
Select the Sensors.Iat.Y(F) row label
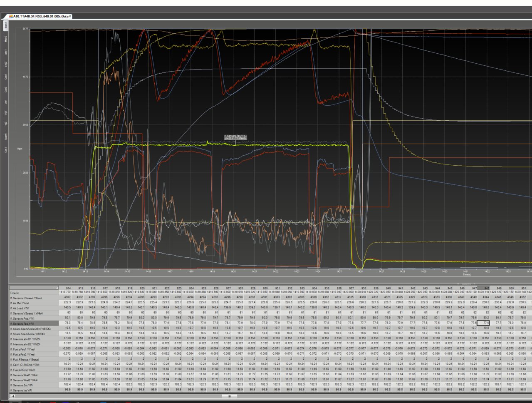point(34,390)
